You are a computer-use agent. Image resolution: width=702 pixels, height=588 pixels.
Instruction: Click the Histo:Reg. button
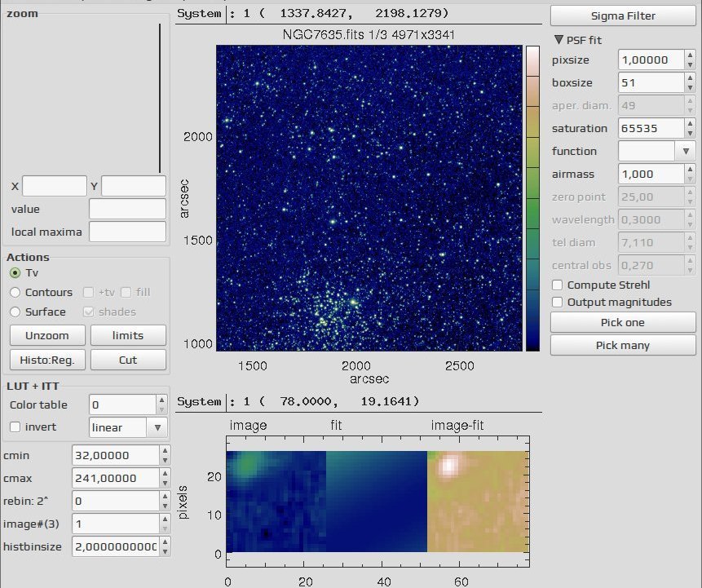click(x=47, y=360)
